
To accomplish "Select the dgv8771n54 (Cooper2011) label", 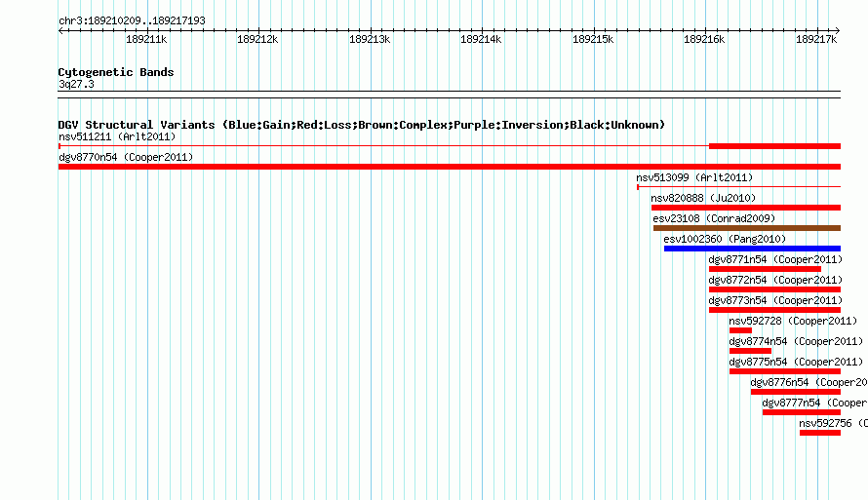I will coord(775,259).
